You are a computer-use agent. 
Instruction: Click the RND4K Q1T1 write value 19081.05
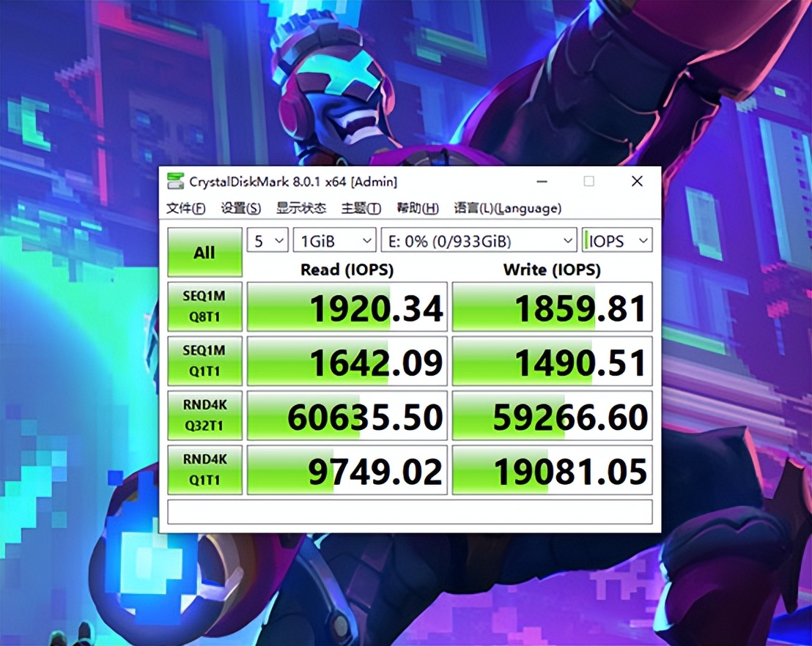tap(552, 469)
